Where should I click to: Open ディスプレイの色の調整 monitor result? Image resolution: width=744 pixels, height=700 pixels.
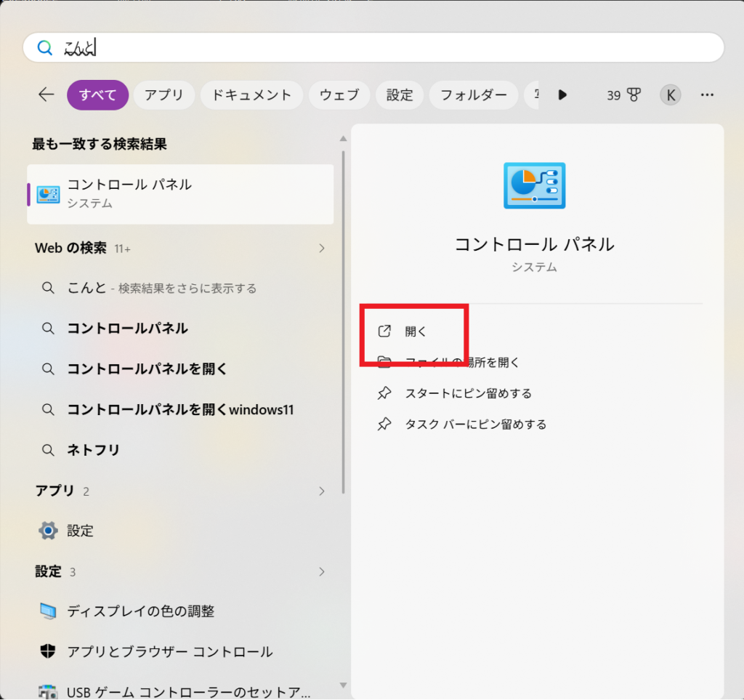pyautogui.click(x=140, y=611)
